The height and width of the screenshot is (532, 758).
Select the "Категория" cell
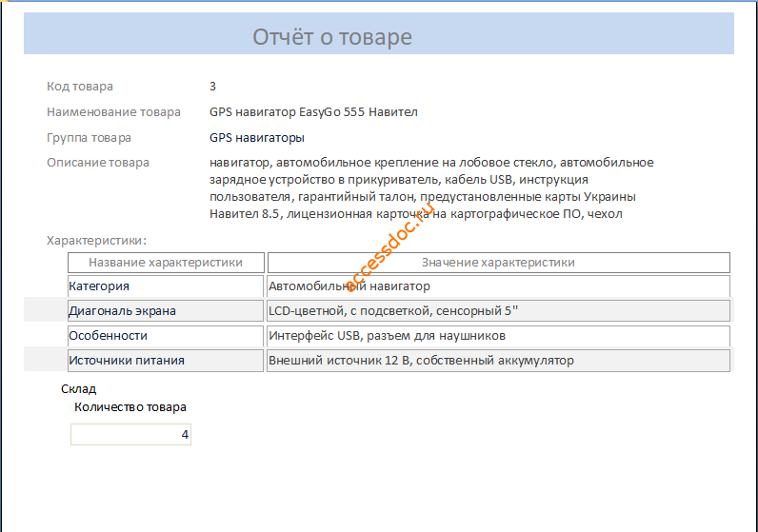(166, 286)
